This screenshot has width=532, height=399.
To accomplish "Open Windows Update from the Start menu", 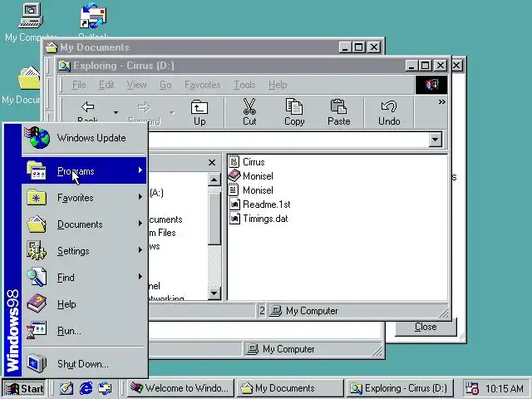I will tap(84, 138).
